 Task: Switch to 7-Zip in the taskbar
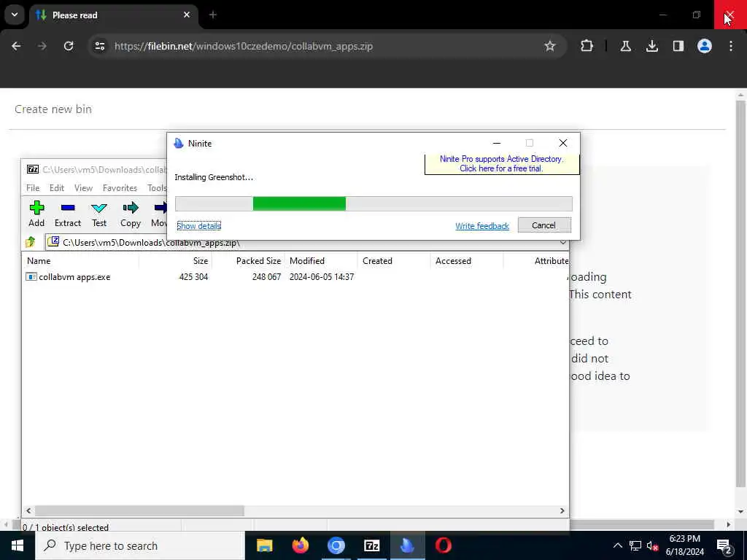(x=371, y=545)
